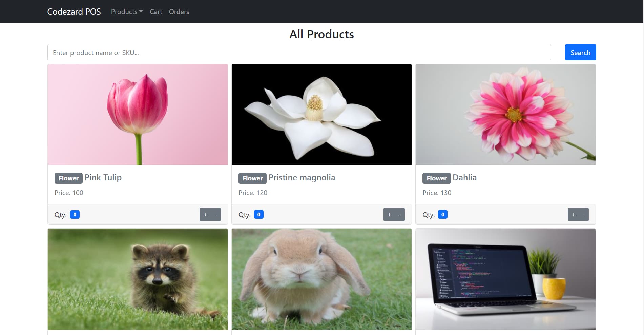Image resolution: width=644 pixels, height=335 pixels.
Task: Click the All Products heading
Action: click(x=321, y=34)
